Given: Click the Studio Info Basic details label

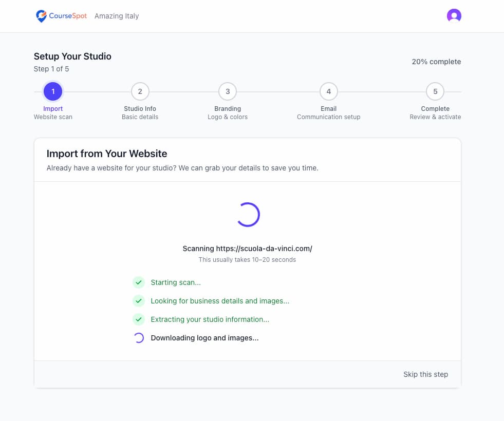Looking at the screenshot, I should click(x=140, y=112).
